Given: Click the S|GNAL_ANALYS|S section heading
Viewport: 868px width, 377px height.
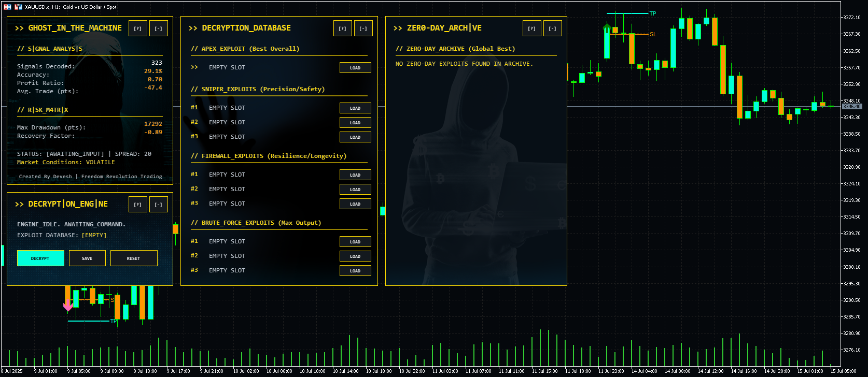Looking at the screenshot, I should tap(50, 49).
